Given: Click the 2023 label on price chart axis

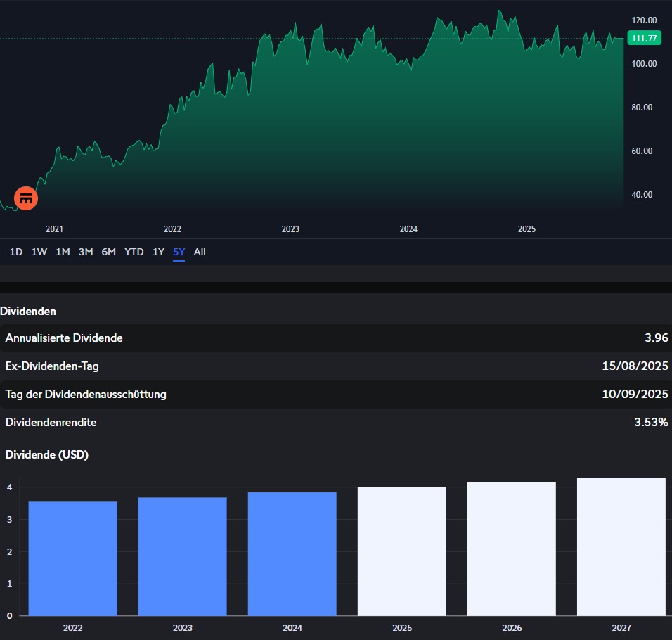Looking at the screenshot, I should pos(290,229).
